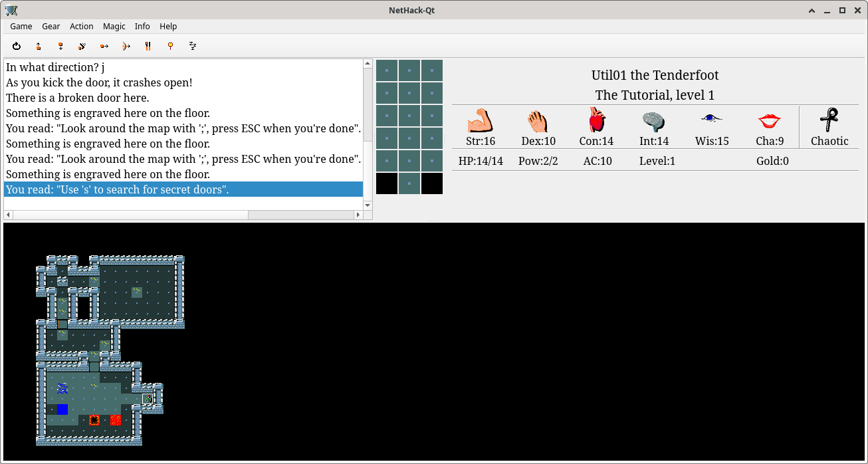Click the Charisma red lips icon
Viewport: 868px width, 464px height.
[770, 121]
